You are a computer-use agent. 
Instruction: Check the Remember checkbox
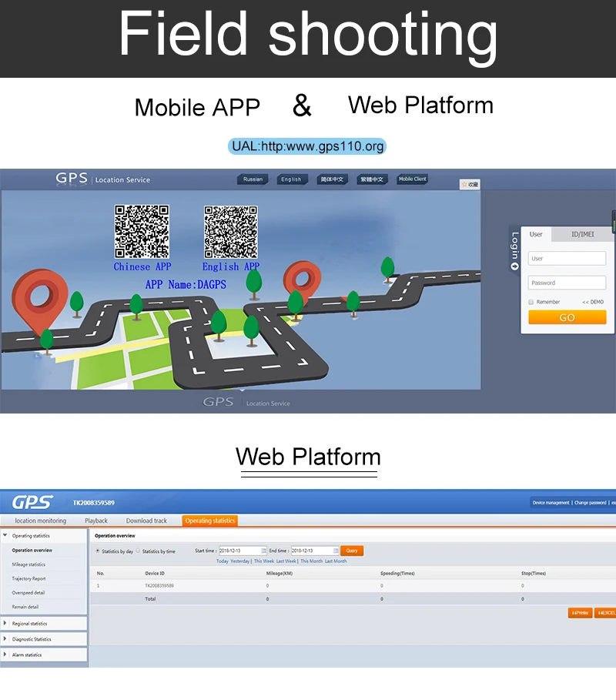(x=531, y=302)
